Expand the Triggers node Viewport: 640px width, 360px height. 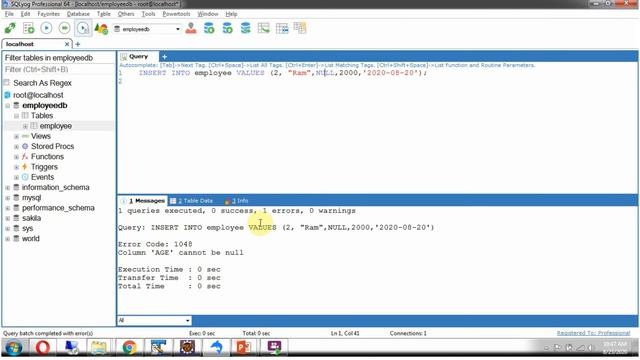(16, 167)
